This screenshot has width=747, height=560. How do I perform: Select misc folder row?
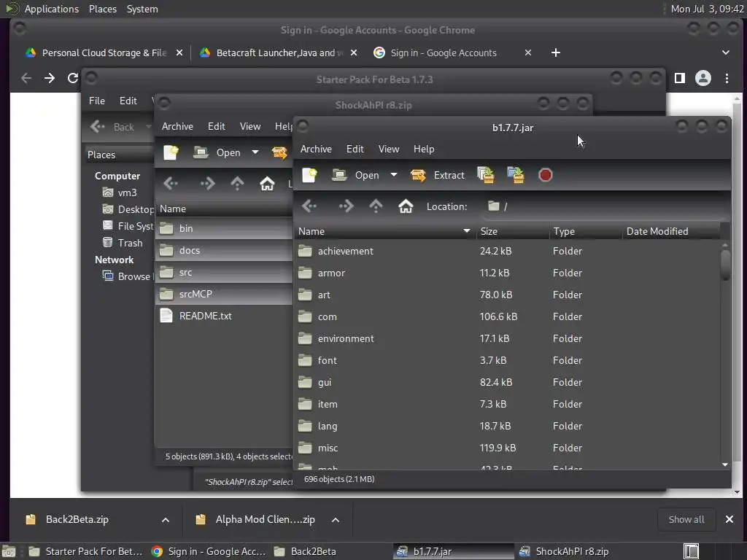coord(508,448)
